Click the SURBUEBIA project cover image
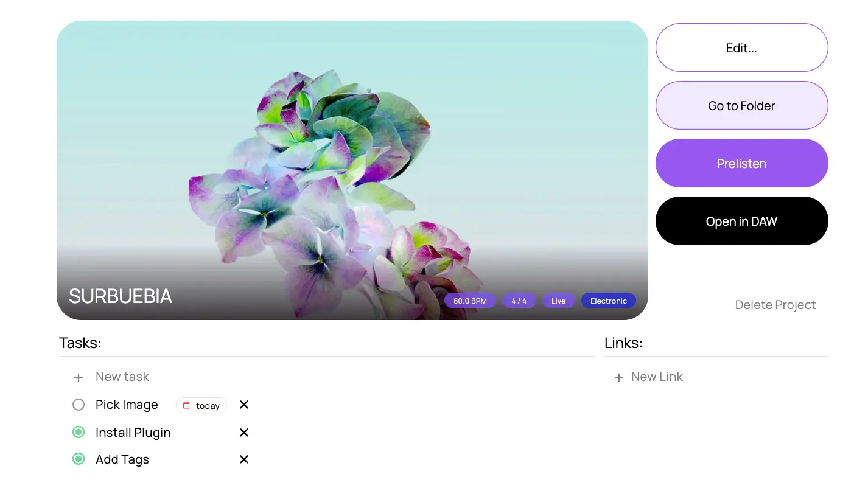 (x=352, y=152)
